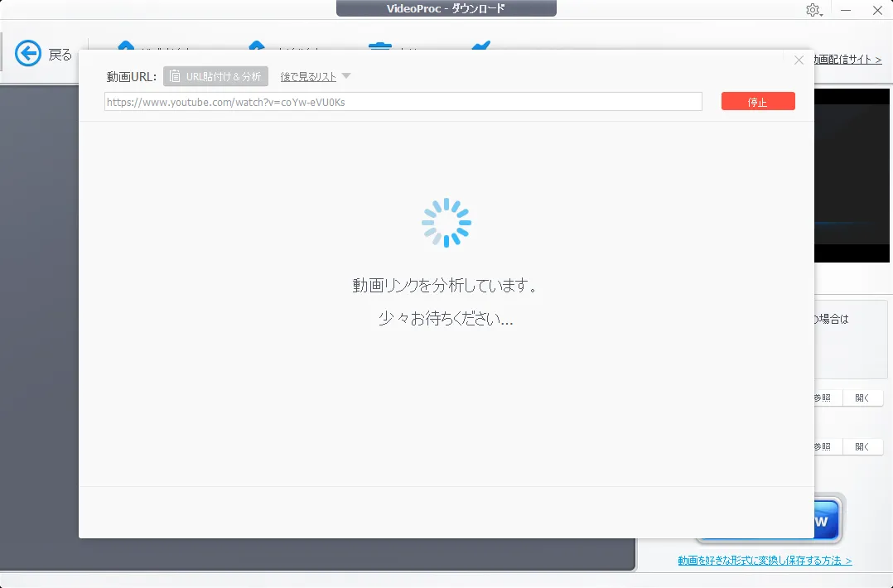The width and height of the screenshot is (893, 588).
Task: Minimize the VideoProc window
Action: (846, 10)
